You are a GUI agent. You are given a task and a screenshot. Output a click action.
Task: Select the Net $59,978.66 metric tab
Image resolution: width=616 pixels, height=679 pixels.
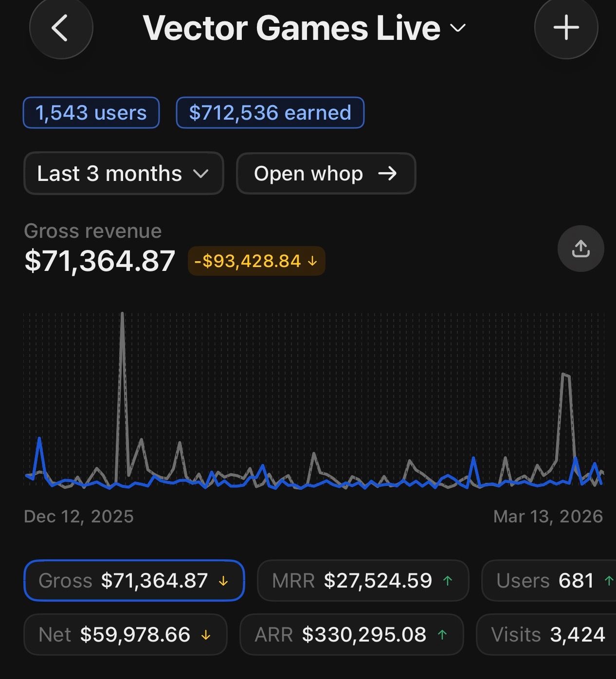[126, 634]
